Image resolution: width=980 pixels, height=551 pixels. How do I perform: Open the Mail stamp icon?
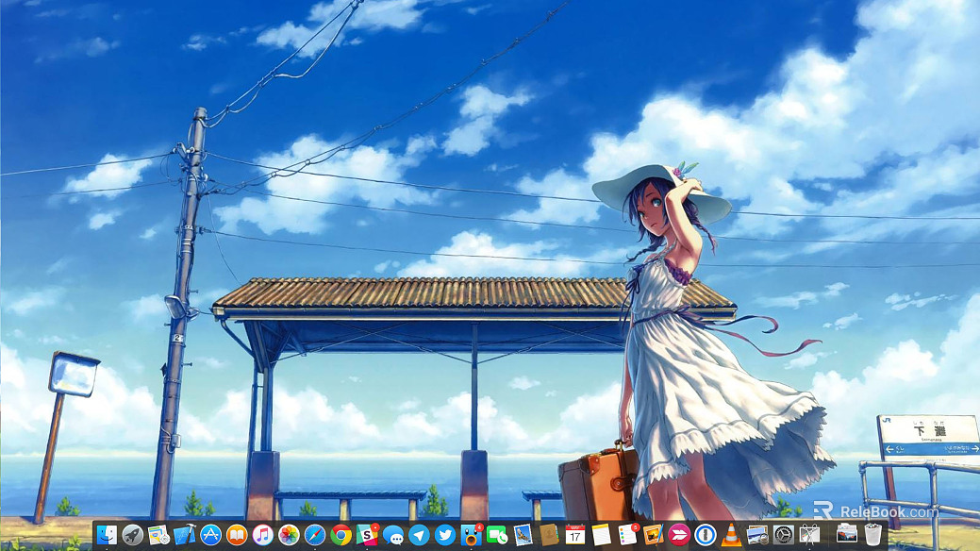pyautogui.click(x=523, y=535)
